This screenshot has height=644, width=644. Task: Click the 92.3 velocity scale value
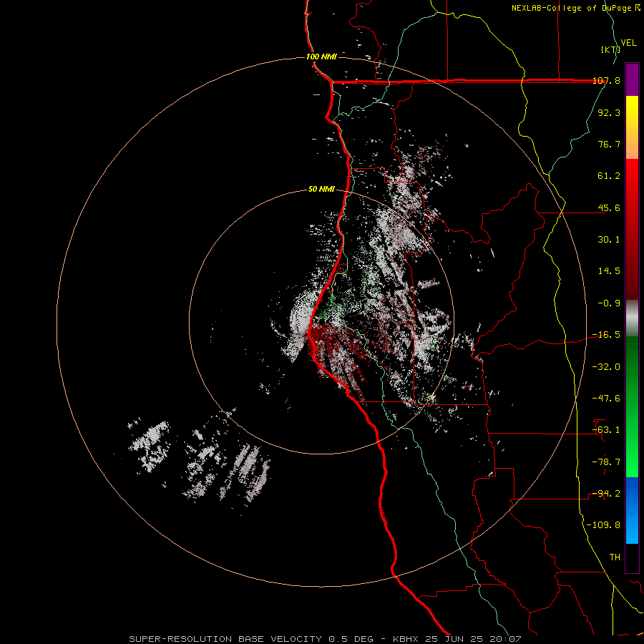pos(609,112)
